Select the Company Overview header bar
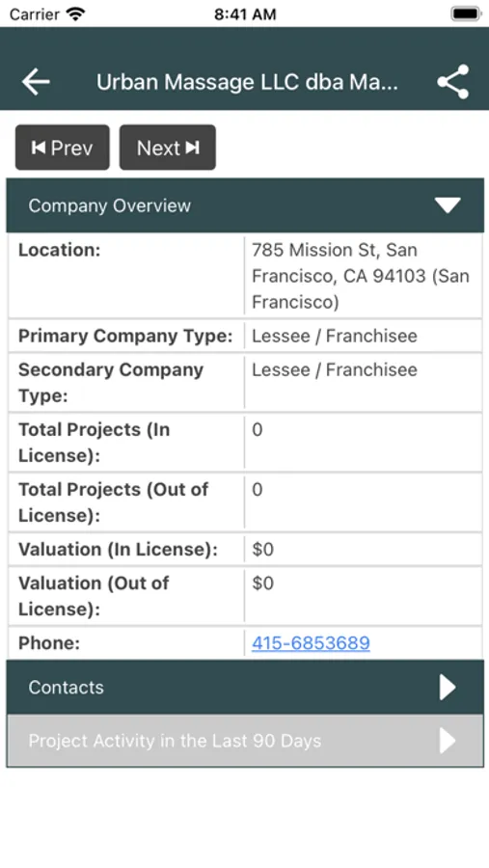The image size is (489, 868). 245,205
